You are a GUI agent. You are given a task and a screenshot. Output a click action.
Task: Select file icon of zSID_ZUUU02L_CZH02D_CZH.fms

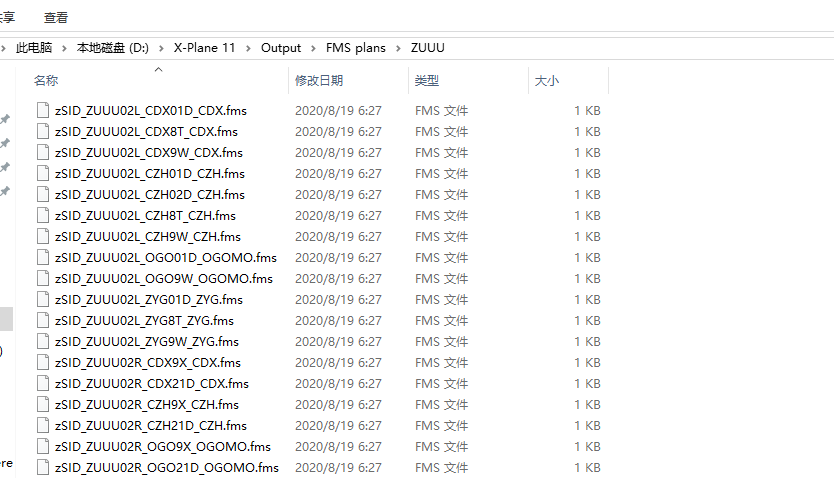click(x=43, y=194)
